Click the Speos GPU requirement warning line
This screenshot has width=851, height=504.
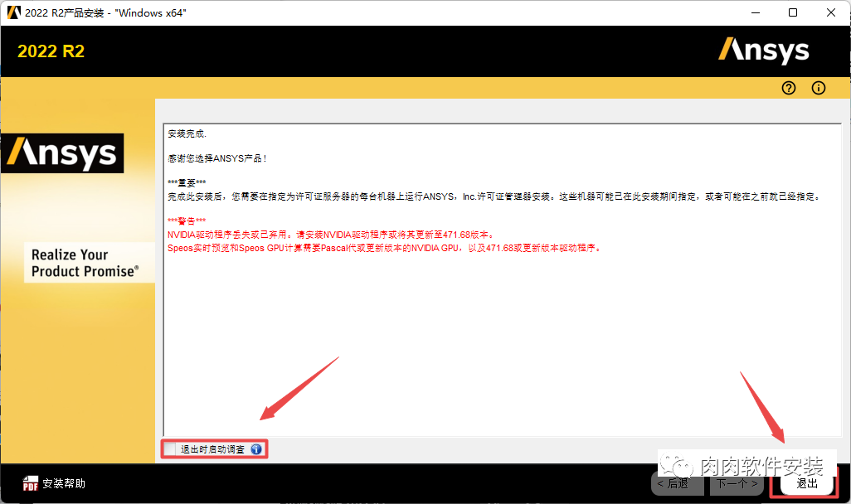pos(384,248)
